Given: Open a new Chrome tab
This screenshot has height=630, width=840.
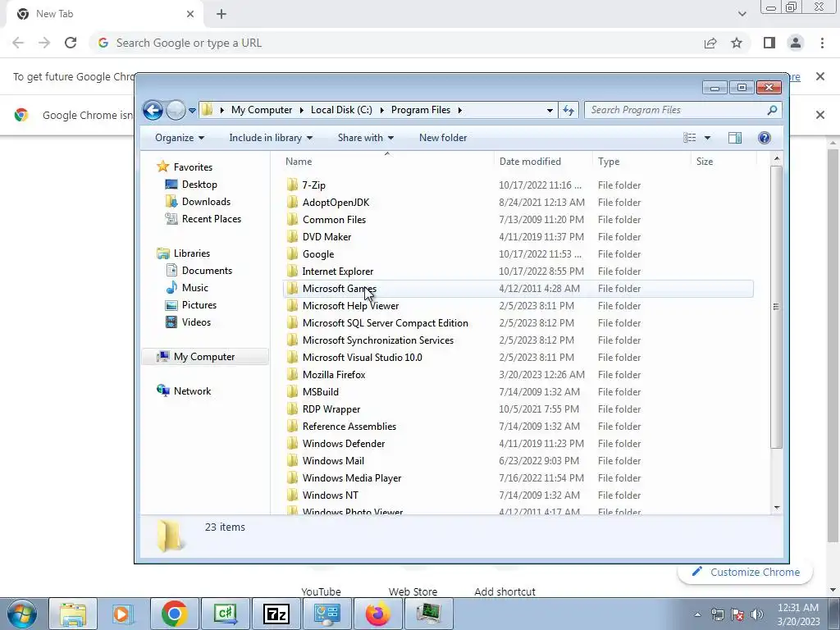Looking at the screenshot, I should pos(221,15).
